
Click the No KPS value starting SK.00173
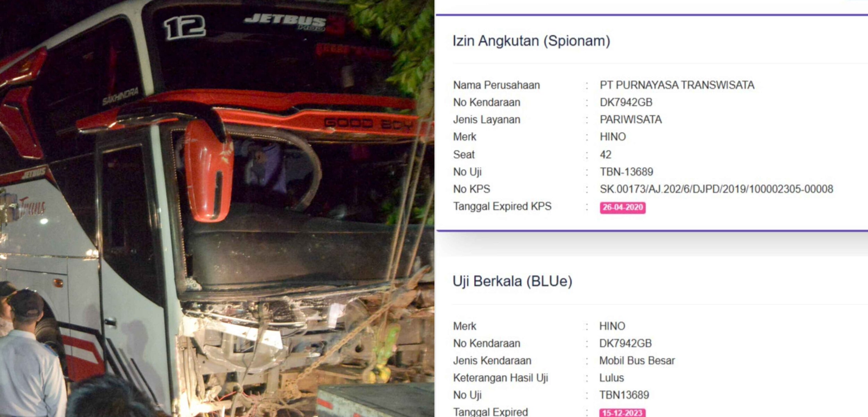tap(716, 189)
